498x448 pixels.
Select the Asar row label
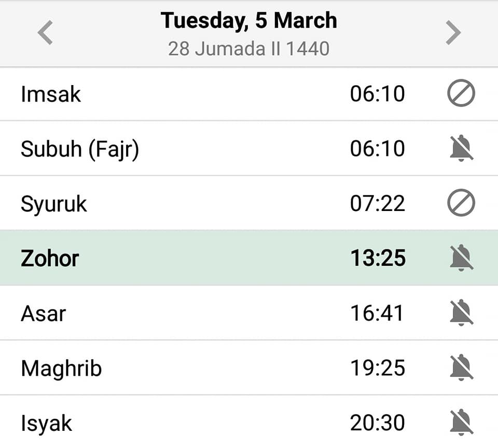[x=44, y=314]
